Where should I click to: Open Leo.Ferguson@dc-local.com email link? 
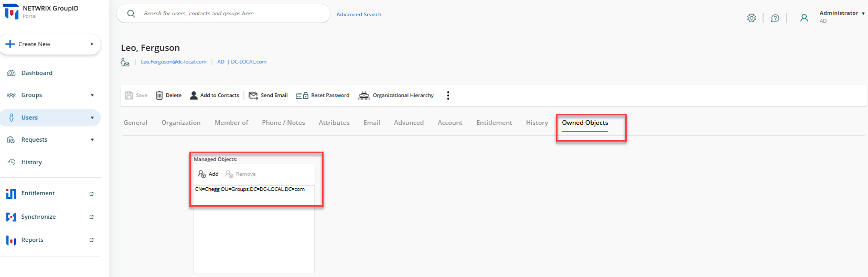174,62
